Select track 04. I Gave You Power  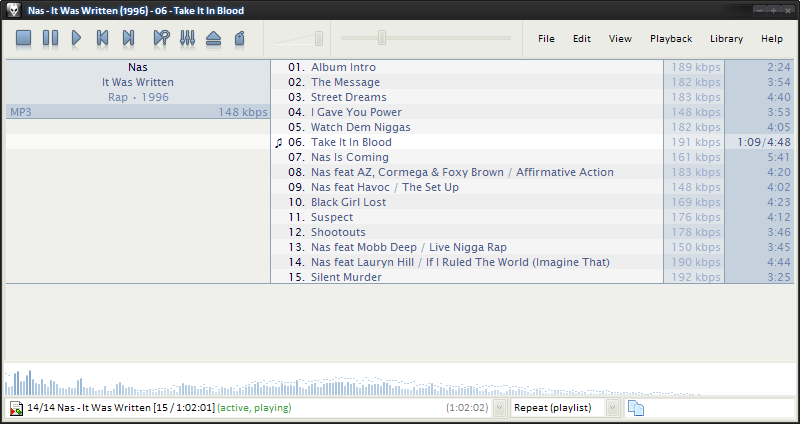[x=467, y=112]
